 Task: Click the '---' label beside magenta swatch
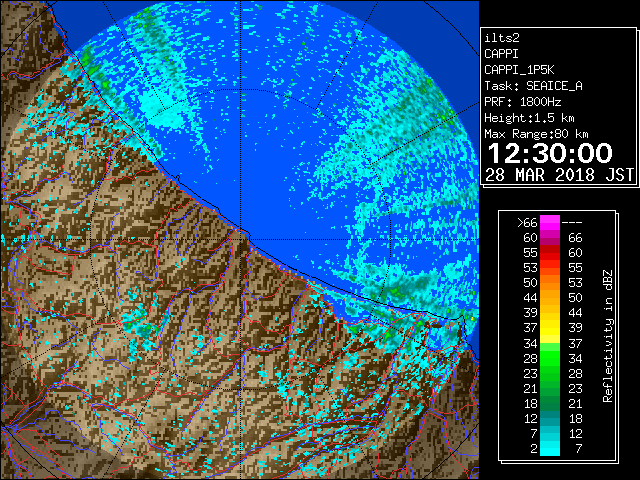pos(572,223)
